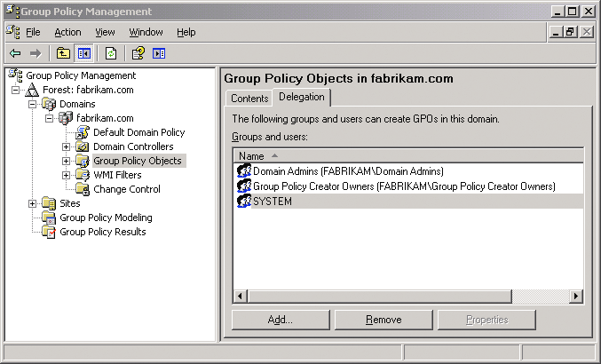This screenshot has height=364, width=601.
Task: Click the list's right scroll arrow
Action: 576,296
